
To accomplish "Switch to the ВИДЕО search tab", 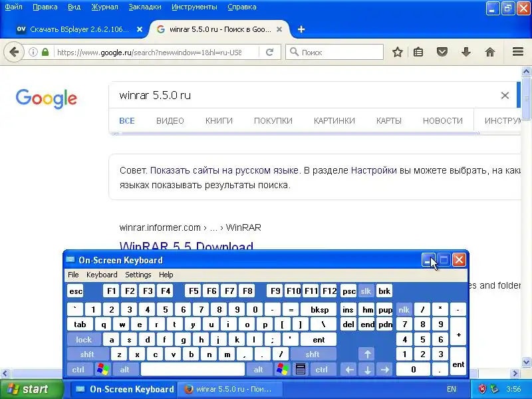I will click(x=170, y=121).
